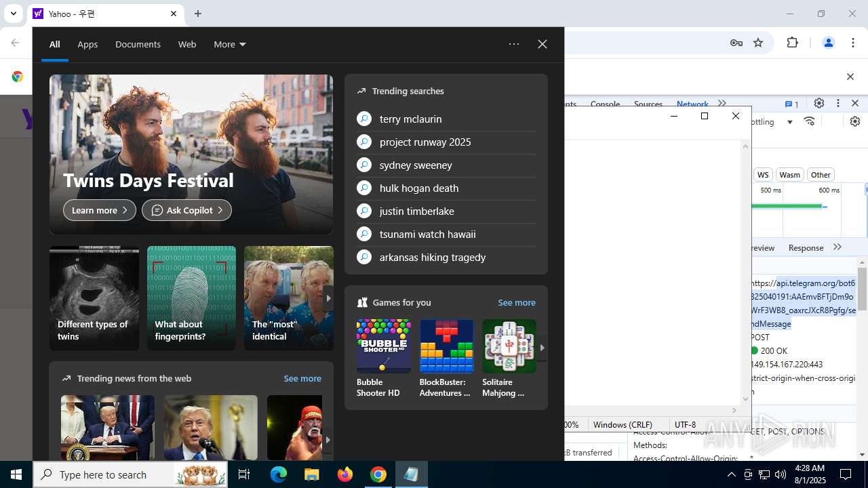868x488 pixels.
Task: Open clock showing 4:28 AM
Action: coord(810,474)
